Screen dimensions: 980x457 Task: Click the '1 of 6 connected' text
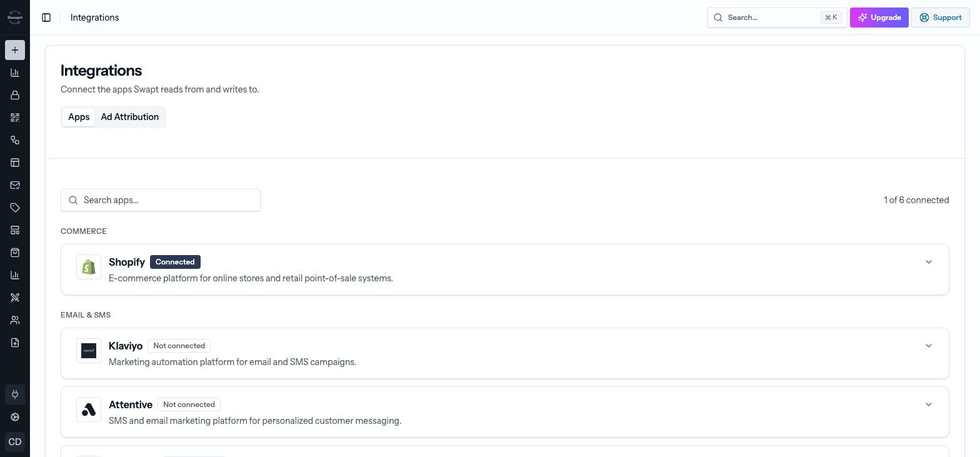(916, 200)
